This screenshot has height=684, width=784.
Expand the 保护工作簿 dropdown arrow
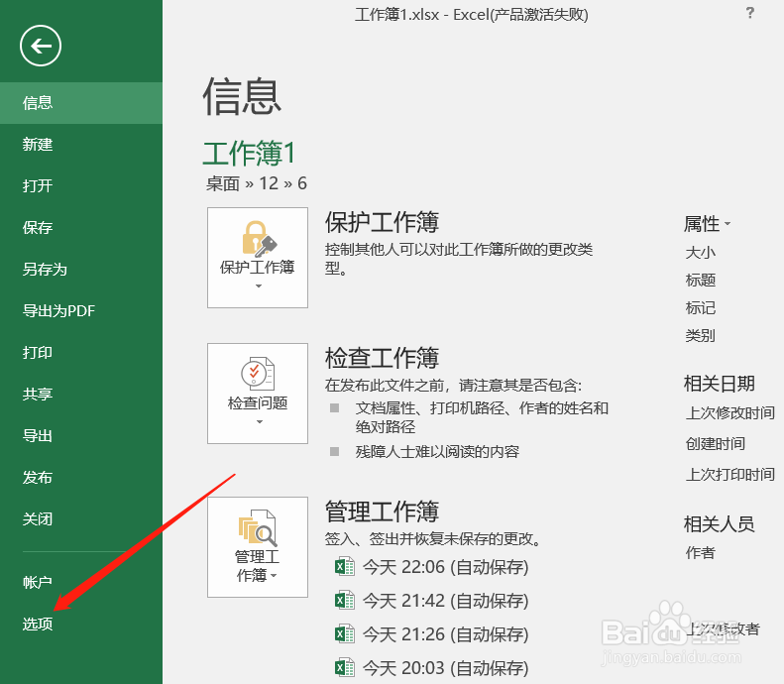[x=259, y=286]
